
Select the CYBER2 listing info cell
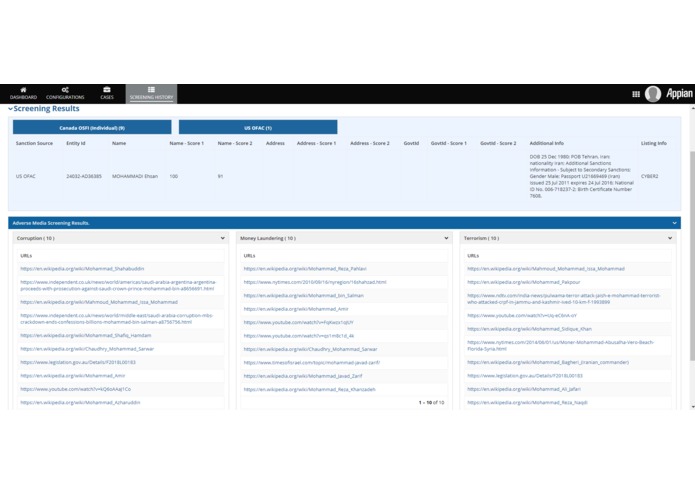(x=649, y=176)
